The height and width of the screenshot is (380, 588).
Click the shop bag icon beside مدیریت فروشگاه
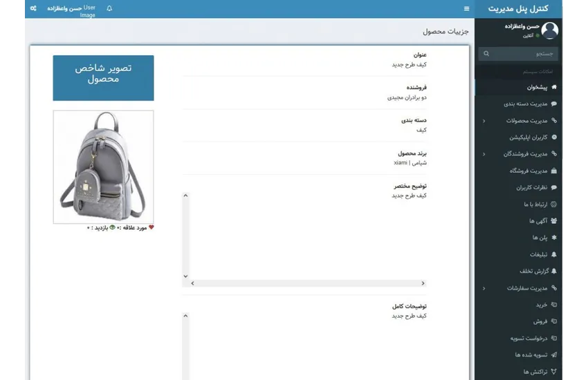point(554,171)
